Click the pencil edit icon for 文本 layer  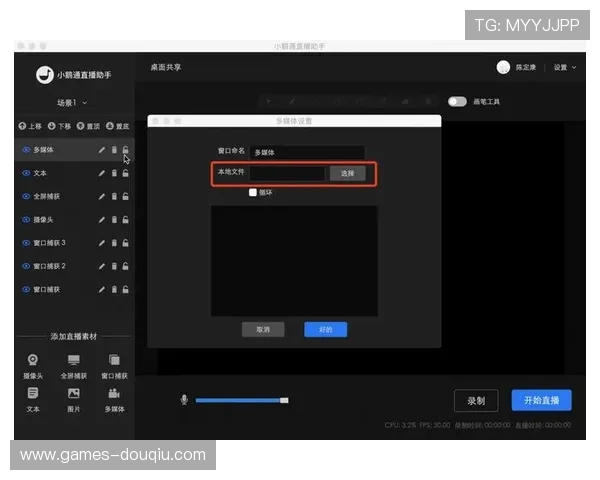coord(101,173)
